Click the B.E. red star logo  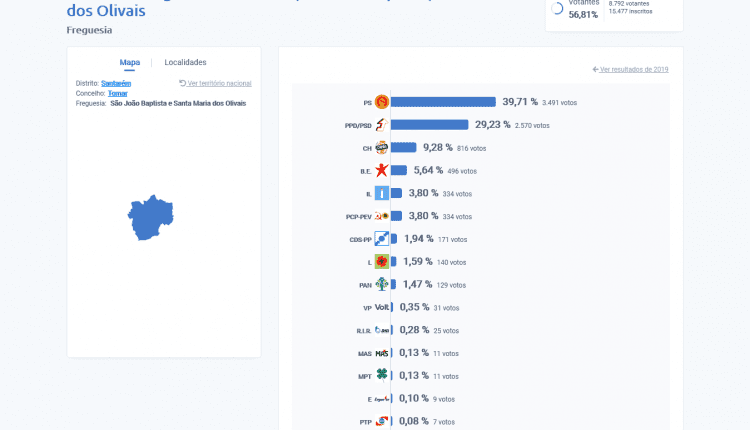pos(381,170)
